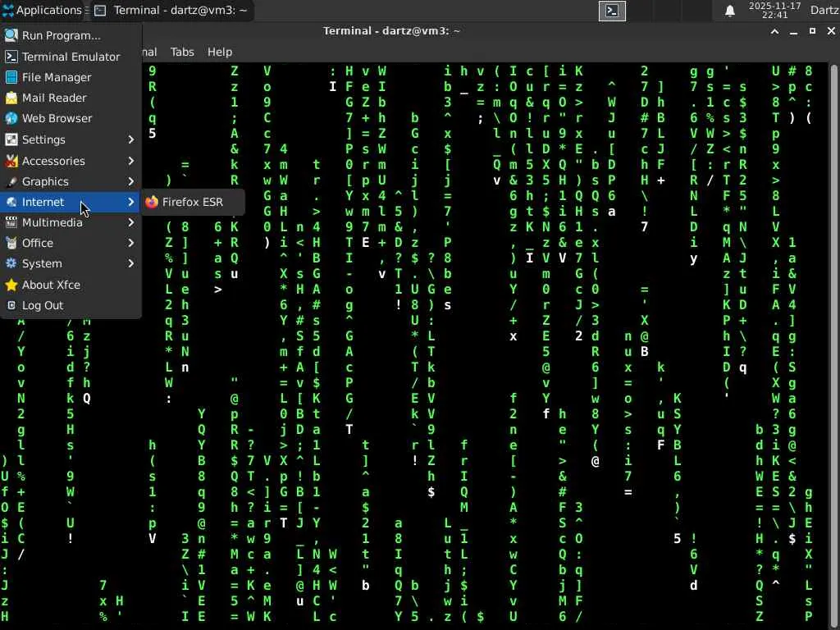This screenshot has width=840, height=630.
Task: Click the System gear icon
Action: [11, 263]
